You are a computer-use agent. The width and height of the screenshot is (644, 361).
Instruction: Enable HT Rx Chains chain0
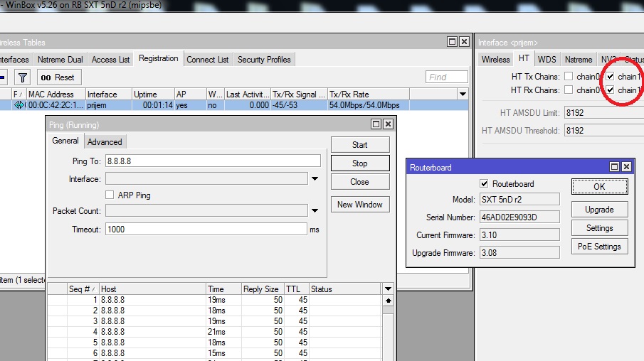point(569,90)
